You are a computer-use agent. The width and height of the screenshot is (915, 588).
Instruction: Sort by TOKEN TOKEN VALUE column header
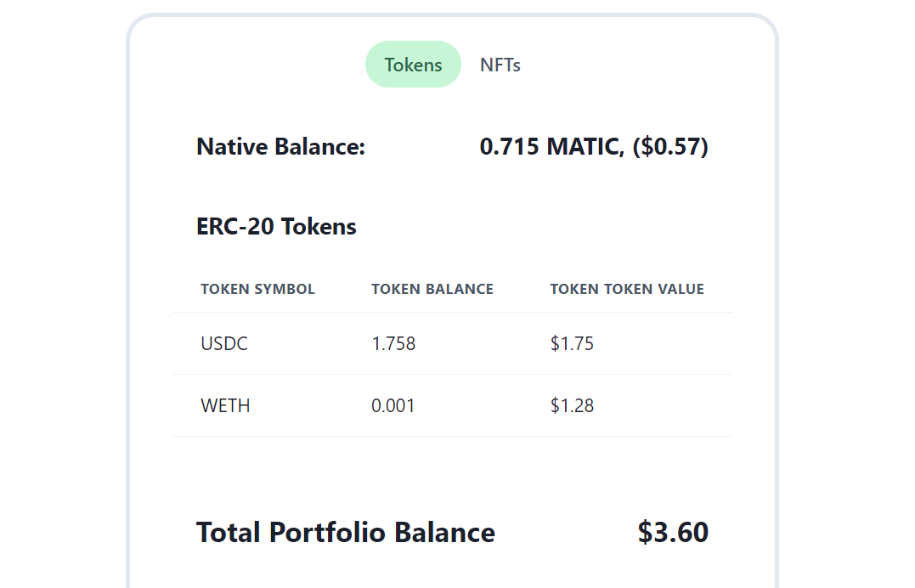pyautogui.click(x=627, y=289)
